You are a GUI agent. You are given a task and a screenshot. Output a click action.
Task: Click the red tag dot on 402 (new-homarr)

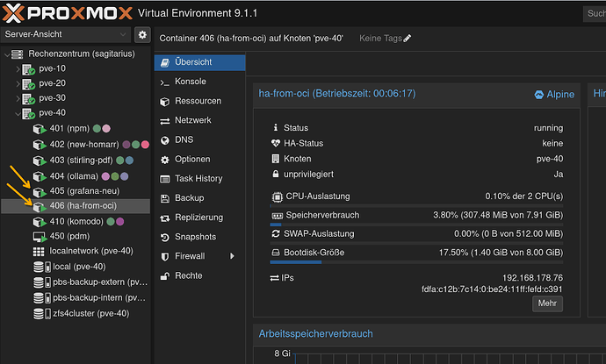tap(145, 145)
